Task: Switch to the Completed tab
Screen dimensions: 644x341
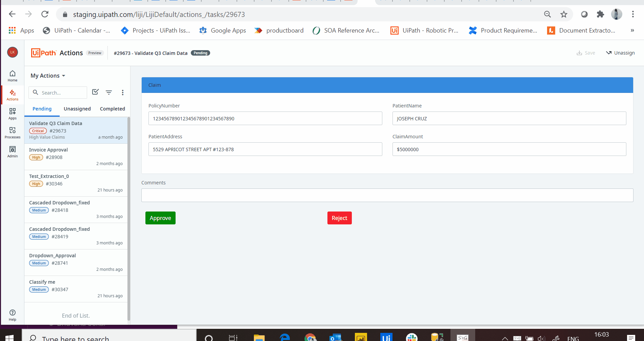Action: [113, 109]
